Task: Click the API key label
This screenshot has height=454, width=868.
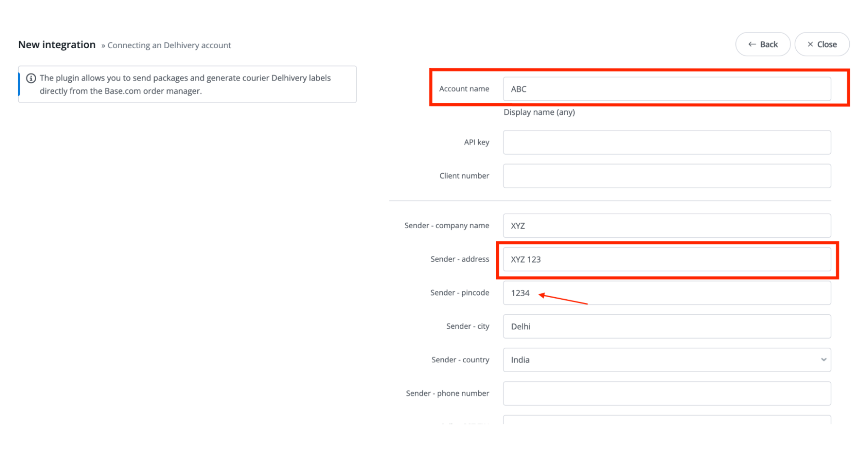Action: (476, 142)
